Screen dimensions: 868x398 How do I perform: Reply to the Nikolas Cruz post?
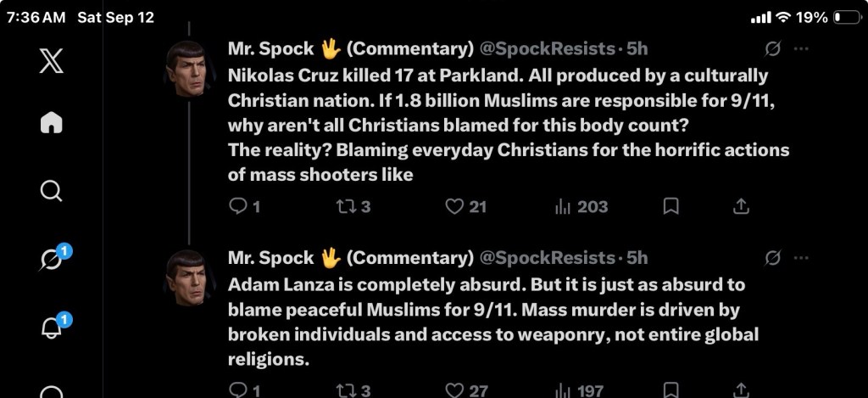tap(244, 207)
